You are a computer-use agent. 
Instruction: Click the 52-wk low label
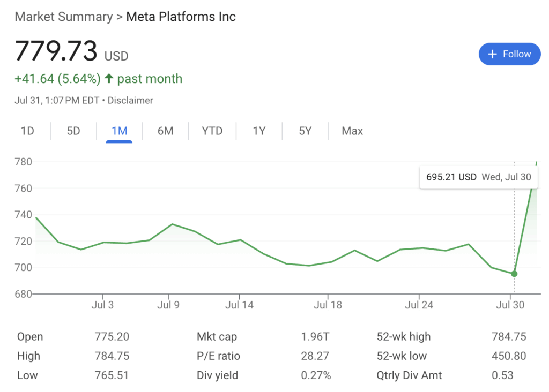click(x=402, y=356)
